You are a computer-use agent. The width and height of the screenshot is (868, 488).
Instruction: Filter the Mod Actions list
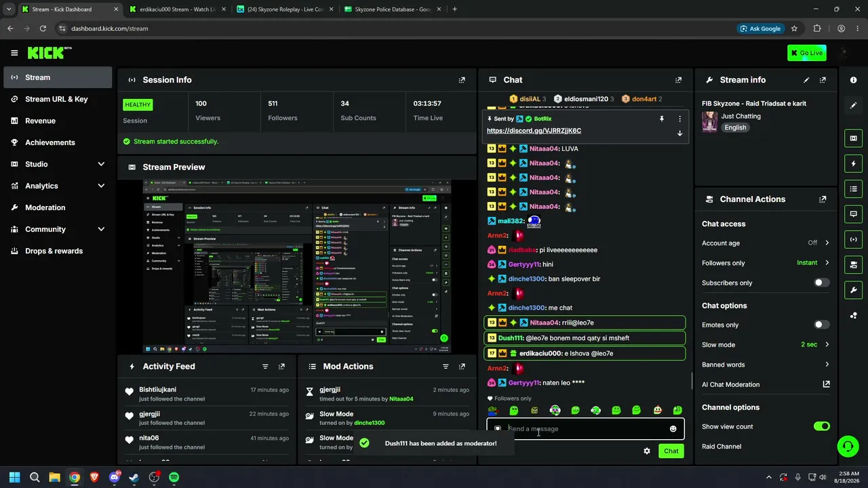[x=446, y=367]
